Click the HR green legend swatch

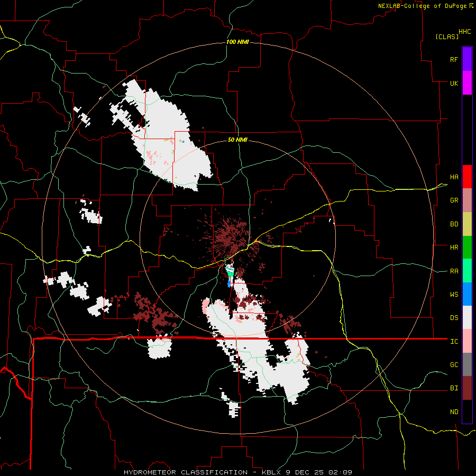point(467,247)
